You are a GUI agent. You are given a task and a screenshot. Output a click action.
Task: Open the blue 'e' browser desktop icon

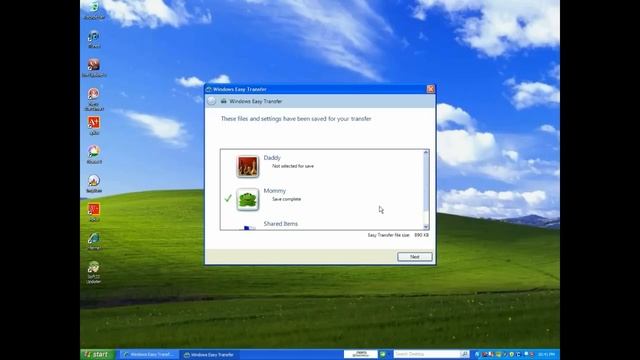tap(94, 242)
